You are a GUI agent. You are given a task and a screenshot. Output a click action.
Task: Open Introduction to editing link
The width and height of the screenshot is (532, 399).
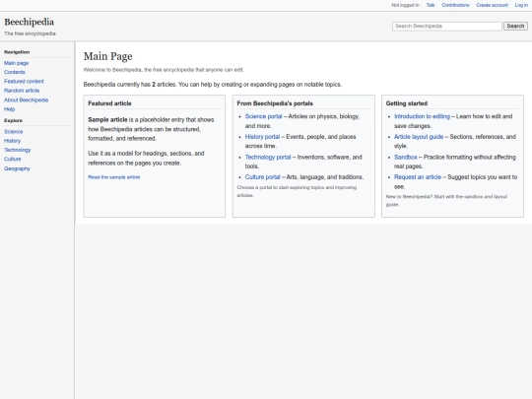[x=422, y=116]
